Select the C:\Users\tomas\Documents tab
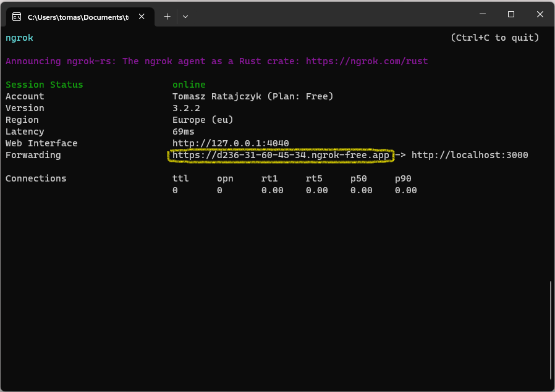555x392 pixels. (x=80, y=17)
